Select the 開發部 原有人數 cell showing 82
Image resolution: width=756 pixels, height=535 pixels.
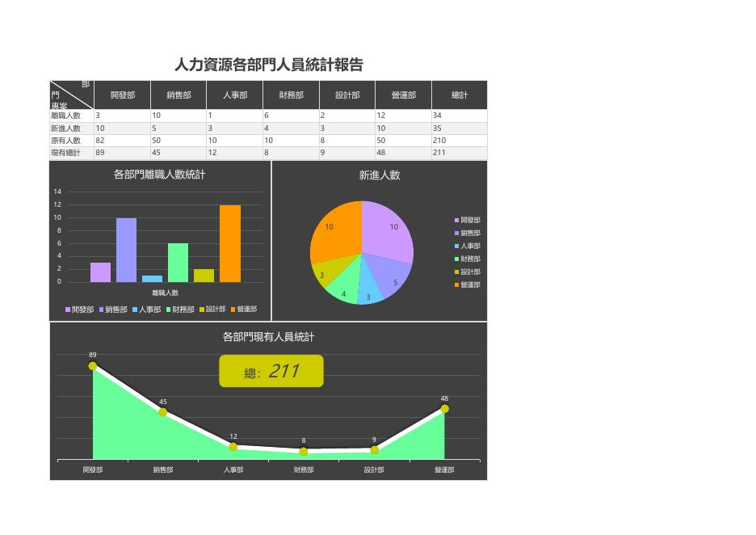(123, 141)
